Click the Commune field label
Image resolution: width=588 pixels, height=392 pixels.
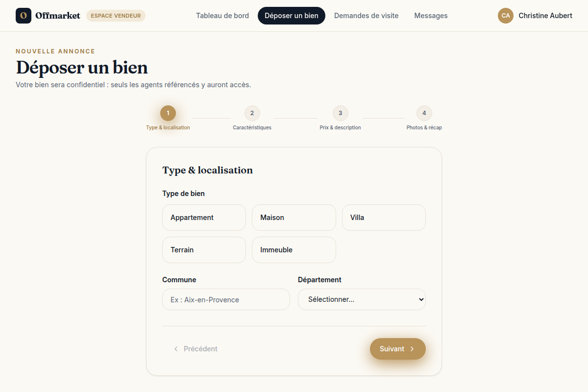(179, 280)
